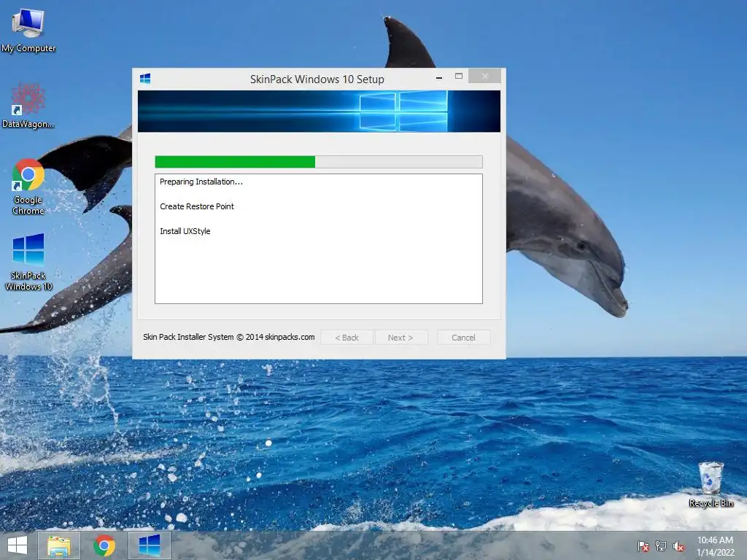Click 'Install UXStyle' log line
This screenshot has height=560, width=747.
185,231
